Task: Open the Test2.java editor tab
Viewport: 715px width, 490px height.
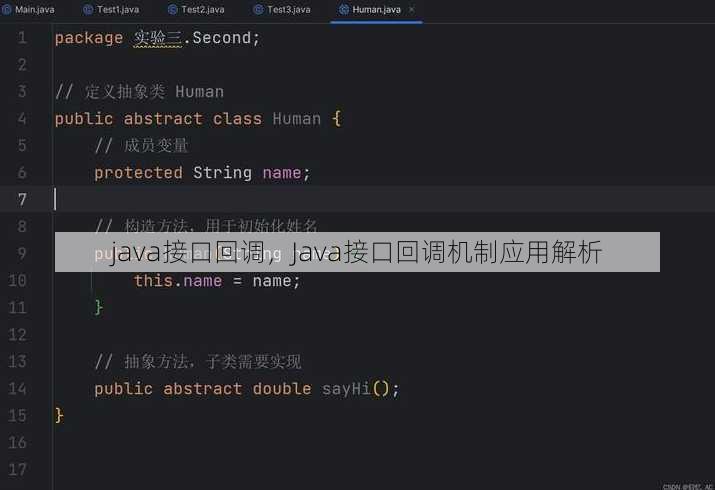Action: (x=196, y=10)
